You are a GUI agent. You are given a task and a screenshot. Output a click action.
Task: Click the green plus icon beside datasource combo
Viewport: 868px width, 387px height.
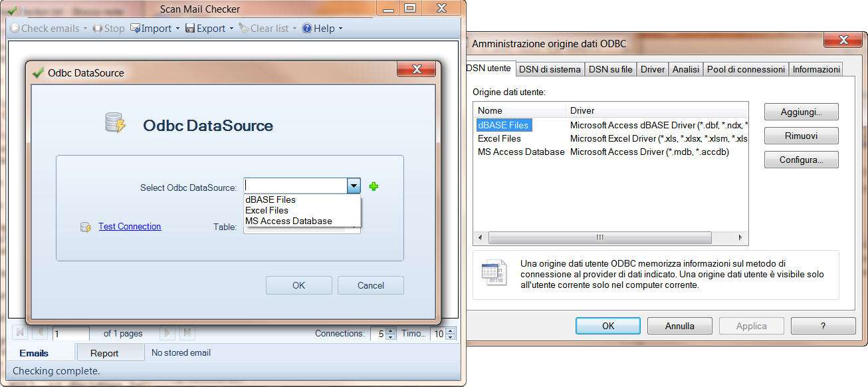coord(374,187)
